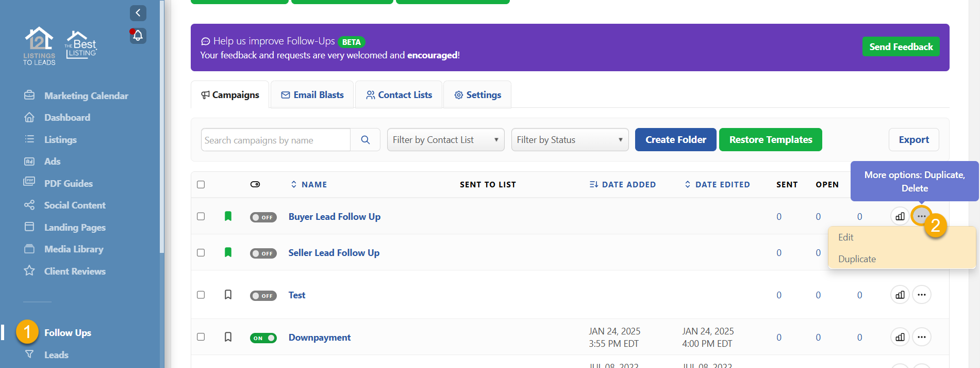This screenshot has width=980, height=368.
Task: Choose Duplicate from the options menu
Action: tap(857, 259)
